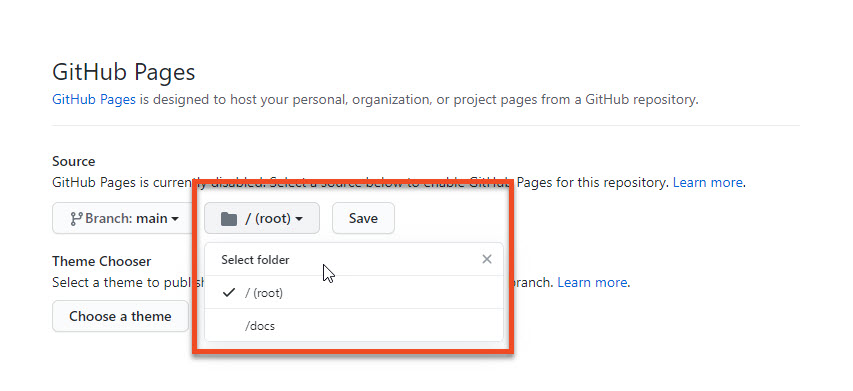Click the GitHub Pages heading

[x=123, y=72]
